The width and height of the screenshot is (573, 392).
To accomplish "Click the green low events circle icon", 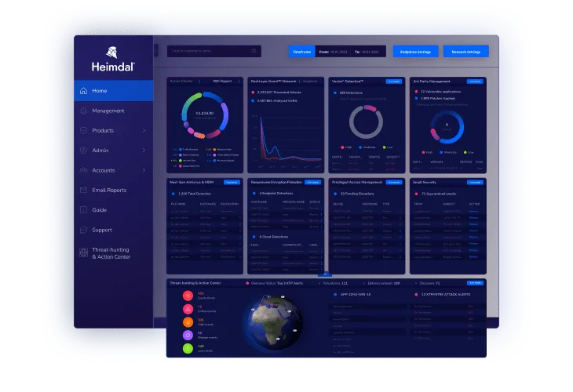I will (188, 349).
